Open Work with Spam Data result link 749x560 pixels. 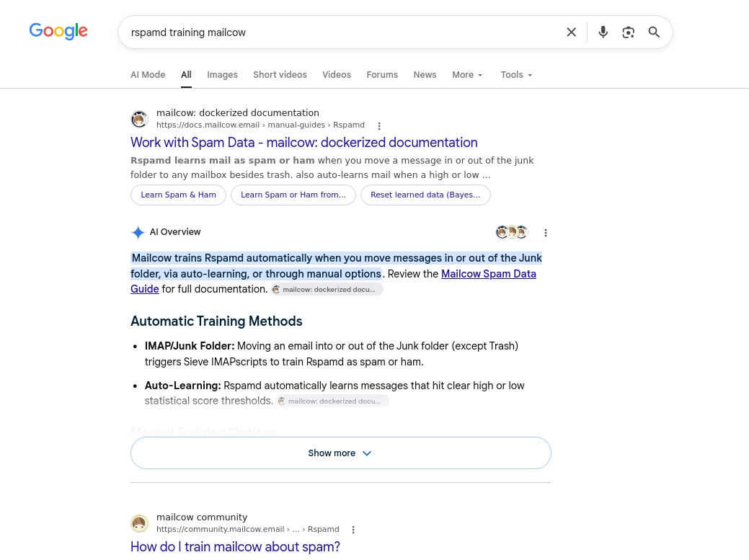[303, 143]
